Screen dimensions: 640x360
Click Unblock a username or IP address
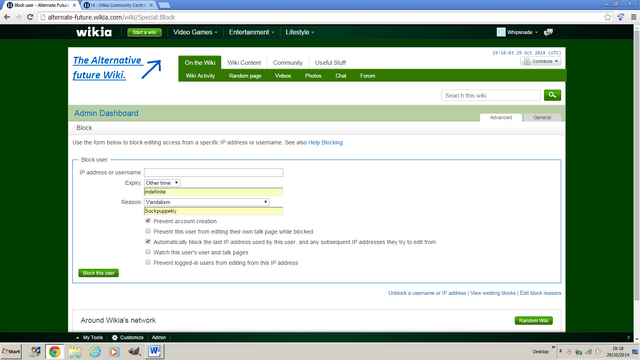pyautogui.click(x=427, y=293)
